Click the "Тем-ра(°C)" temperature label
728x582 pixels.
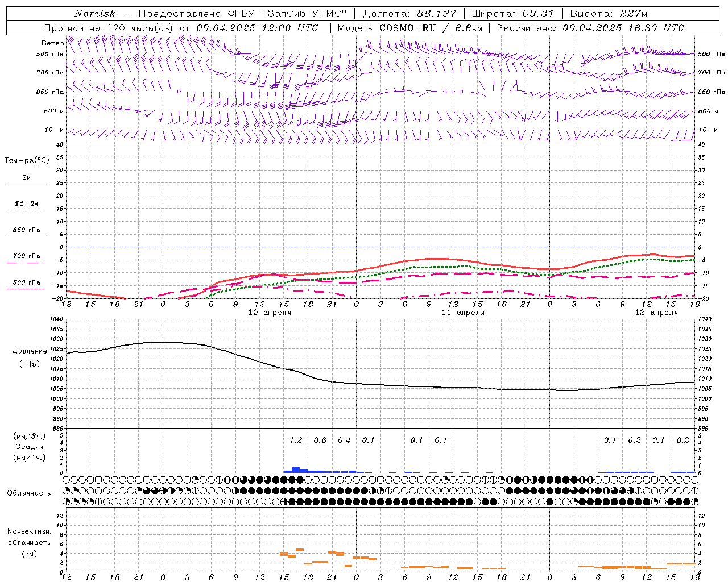point(27,161)
